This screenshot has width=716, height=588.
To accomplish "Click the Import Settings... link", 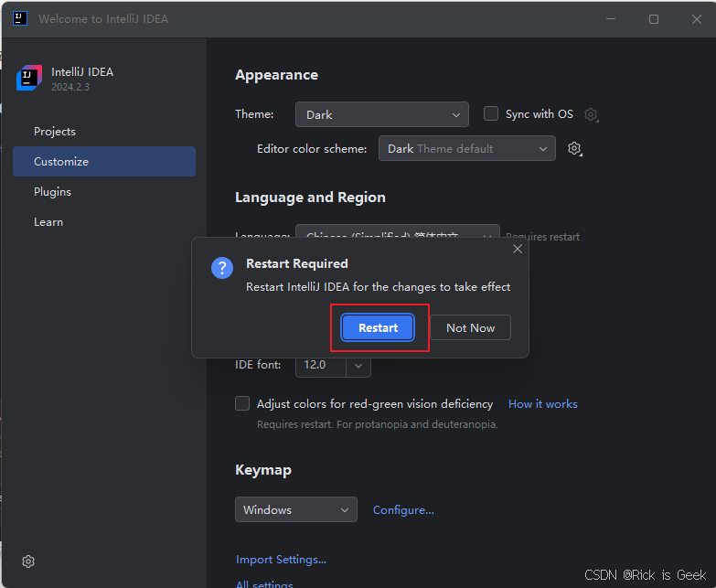I will [x=281, y=560].
